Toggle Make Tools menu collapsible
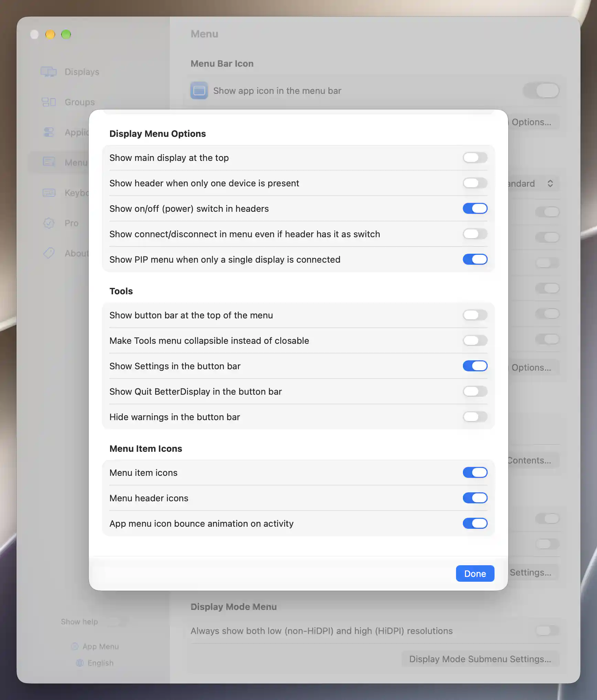597x700 pixels. (x=475, y=341)
